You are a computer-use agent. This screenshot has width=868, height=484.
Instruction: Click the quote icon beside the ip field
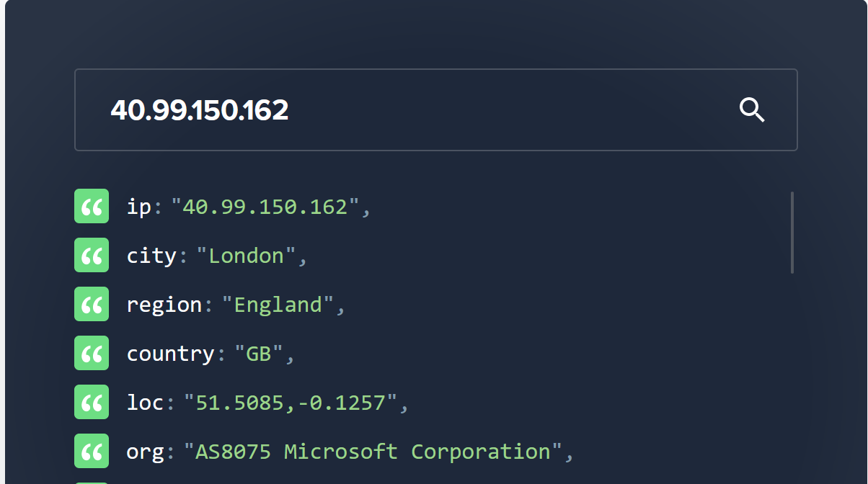[x=91, y=206]
